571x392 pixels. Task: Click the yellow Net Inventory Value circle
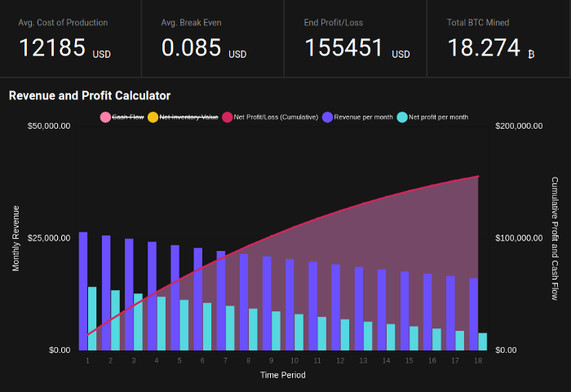point(153,117)
